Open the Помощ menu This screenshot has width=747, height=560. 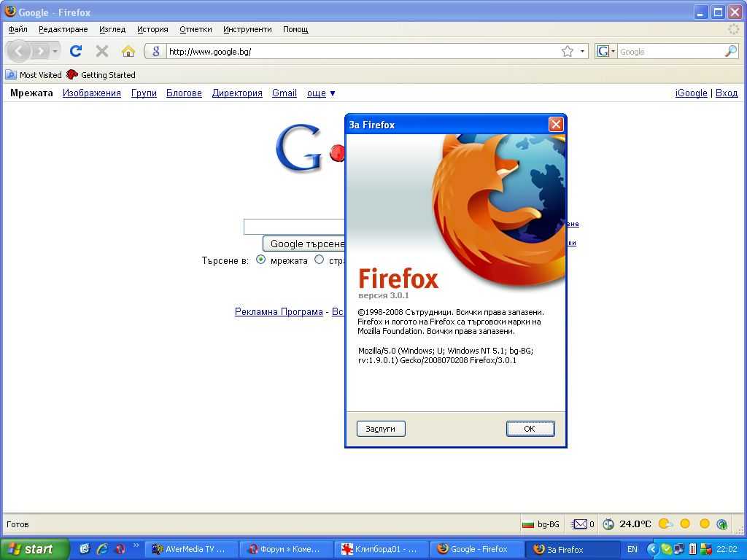pyautogui.click(x=295, y=29)
